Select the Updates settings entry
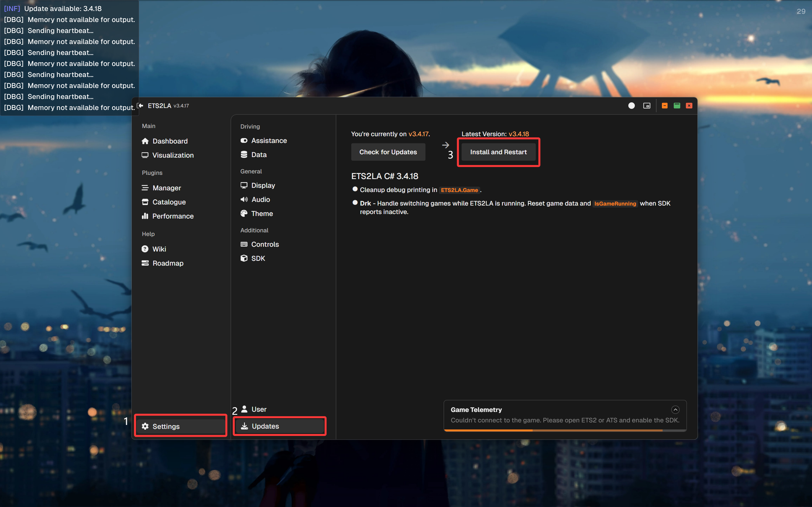Screen dimensions: 812x507 [280, 426]
